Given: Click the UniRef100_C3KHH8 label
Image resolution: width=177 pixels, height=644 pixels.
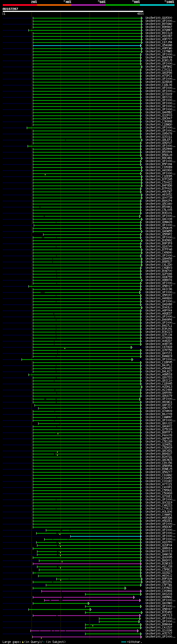Looking at the screenshot, I should tap(159, 122).
